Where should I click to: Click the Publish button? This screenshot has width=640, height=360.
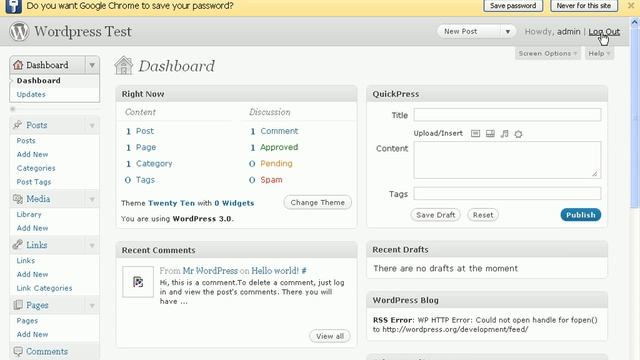pyautogui.click(x=580, y=215)
